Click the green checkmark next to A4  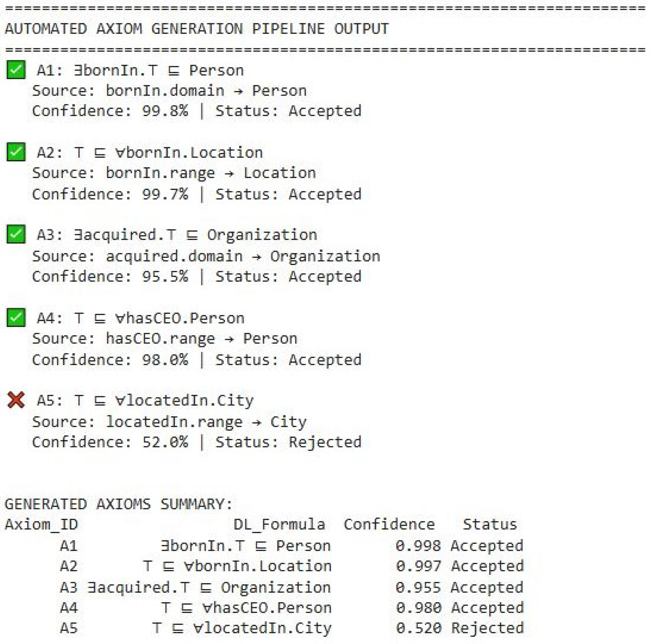pos(16,317)
